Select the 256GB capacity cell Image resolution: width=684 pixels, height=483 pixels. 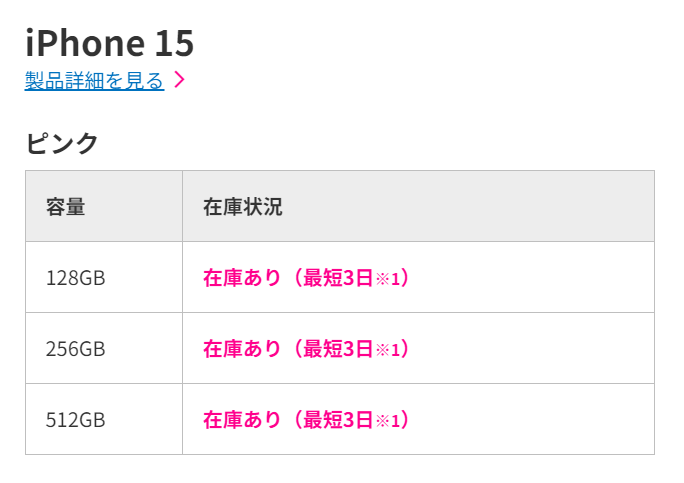(104, 349)
